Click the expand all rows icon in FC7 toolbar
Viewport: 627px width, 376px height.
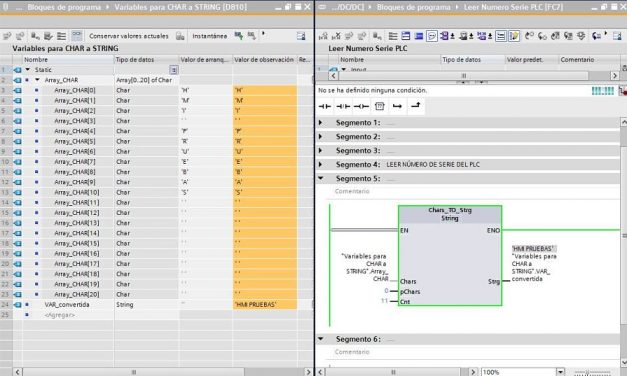(393, 36)
